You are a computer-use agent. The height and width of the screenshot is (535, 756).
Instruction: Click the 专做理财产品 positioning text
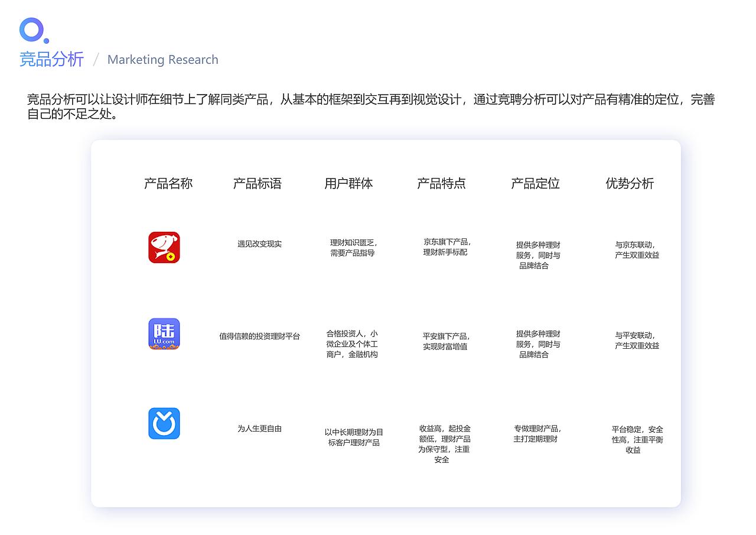pyautogui.click(x=535, y=434)
